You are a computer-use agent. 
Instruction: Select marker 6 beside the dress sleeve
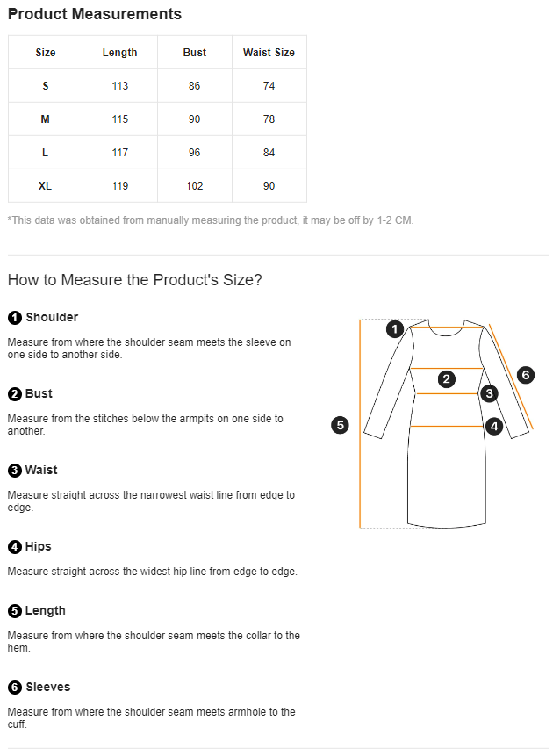click(x=525, y=375)
